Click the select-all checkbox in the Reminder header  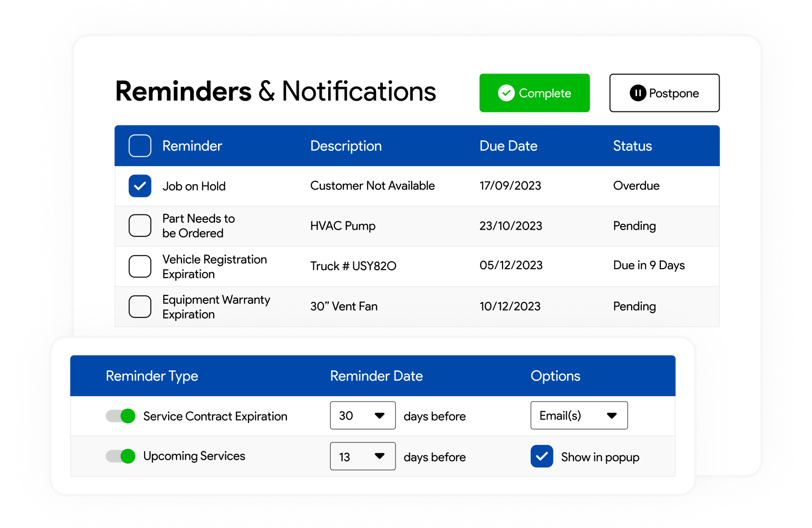pos(140,146)
